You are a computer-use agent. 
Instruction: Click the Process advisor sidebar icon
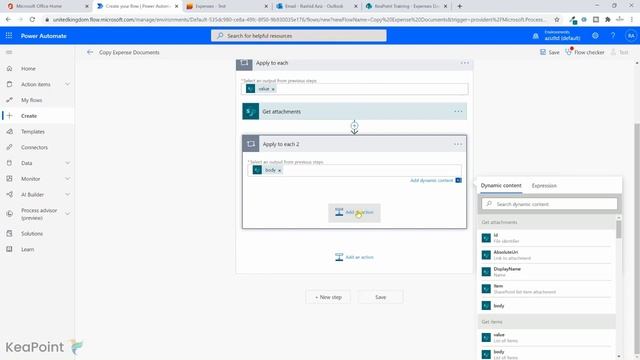(9, 213)
